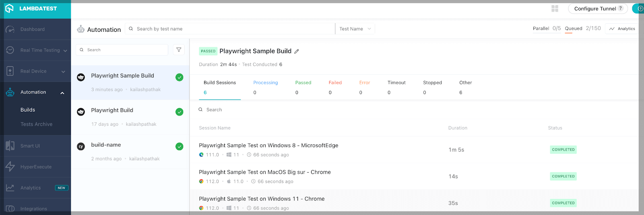Open the Test Name dropdown
This screenshot has height=215, width=644.
tap(355, 29)
